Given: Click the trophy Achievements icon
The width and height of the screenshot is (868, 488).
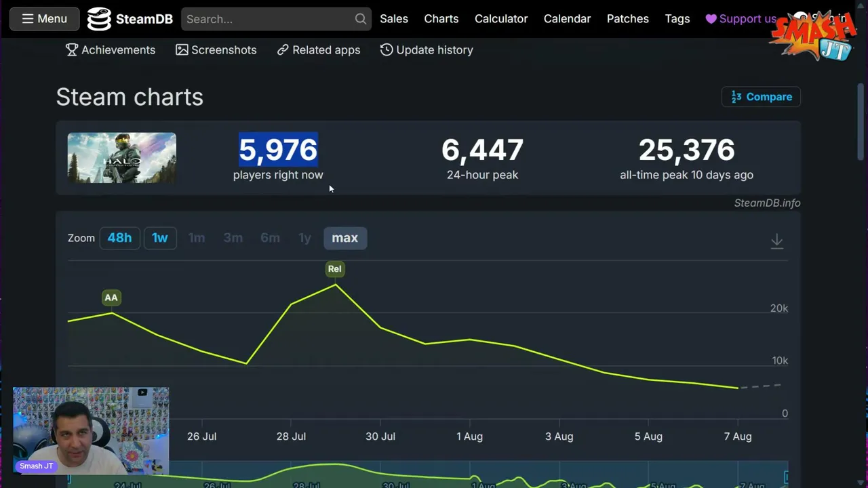Looking at the screenshot, I should point(72,50).
